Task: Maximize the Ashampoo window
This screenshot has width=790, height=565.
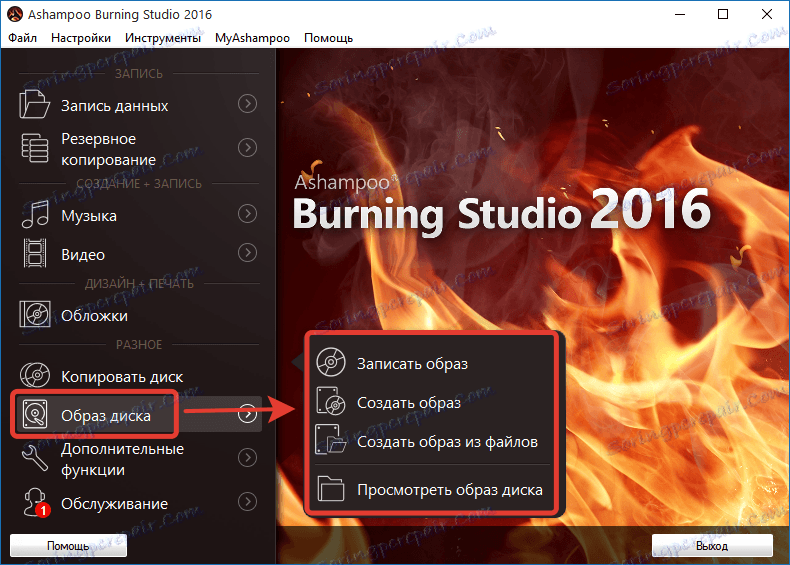Action: point(723,14)
